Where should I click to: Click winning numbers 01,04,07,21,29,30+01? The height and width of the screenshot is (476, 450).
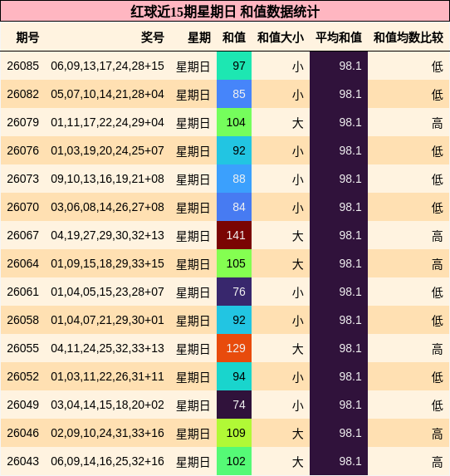[x=107, y=320]
